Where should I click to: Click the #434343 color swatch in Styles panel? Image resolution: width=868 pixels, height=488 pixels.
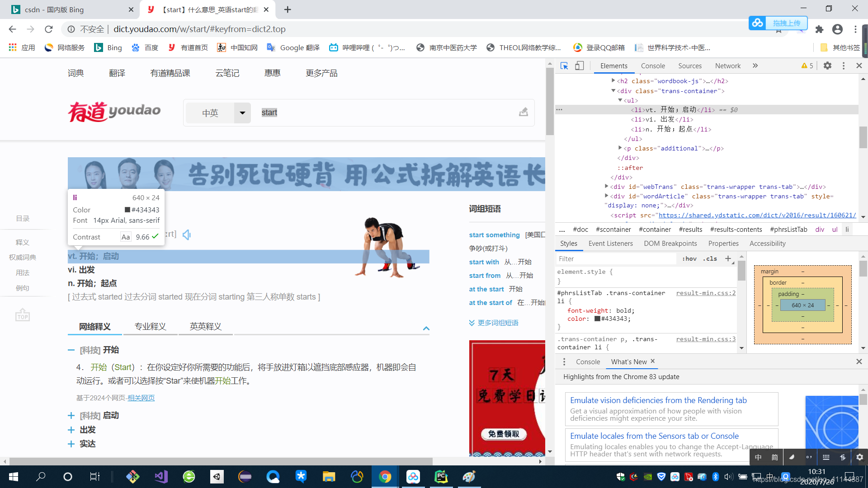[x=597, y=319]
